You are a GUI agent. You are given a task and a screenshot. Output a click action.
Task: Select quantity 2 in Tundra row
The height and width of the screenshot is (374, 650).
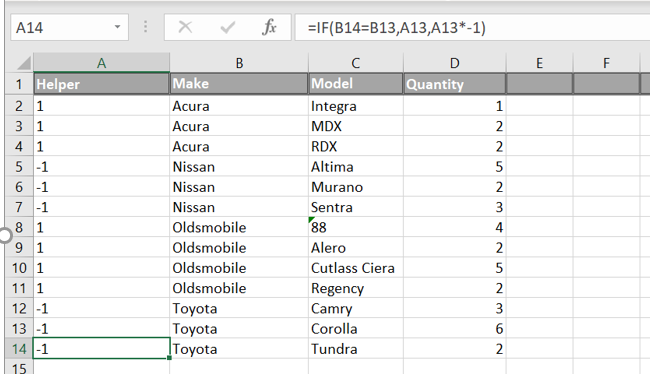455,349
